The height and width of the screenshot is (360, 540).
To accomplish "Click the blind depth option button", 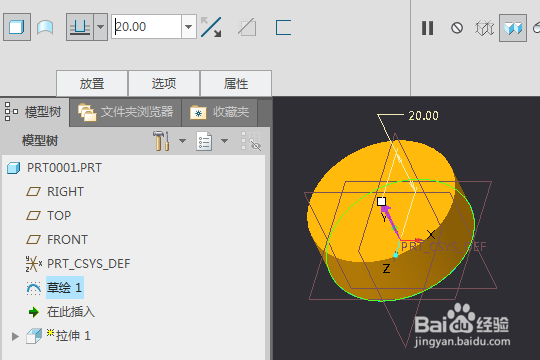I will click(80, 27).
